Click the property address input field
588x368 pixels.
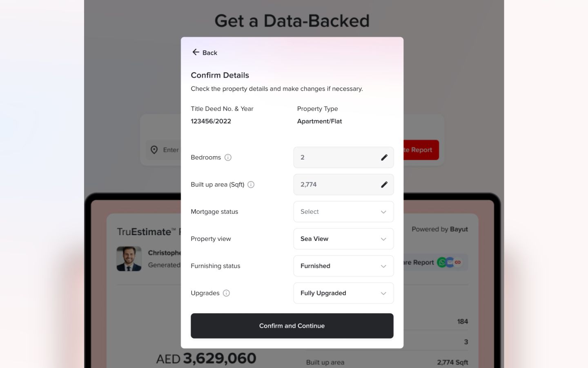171,150
